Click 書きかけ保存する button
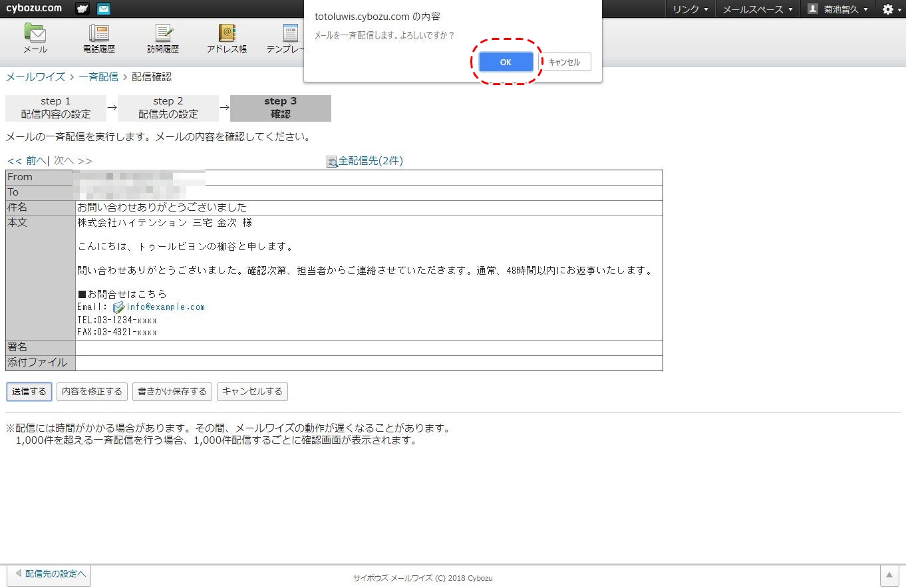This screenshot has width=906, height=588. [172, 391]
